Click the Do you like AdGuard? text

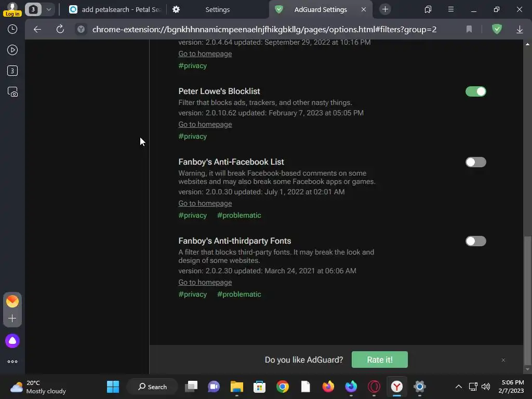coord(303,360)
